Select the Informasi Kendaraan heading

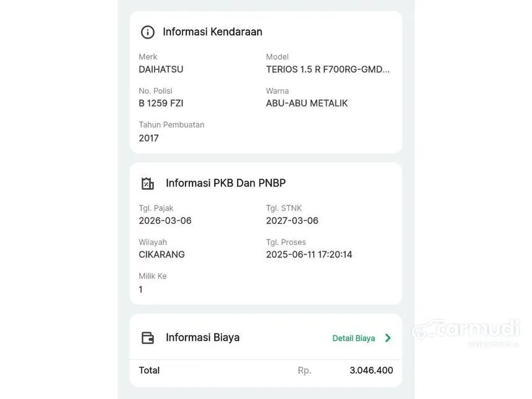(x=212, y=32)
